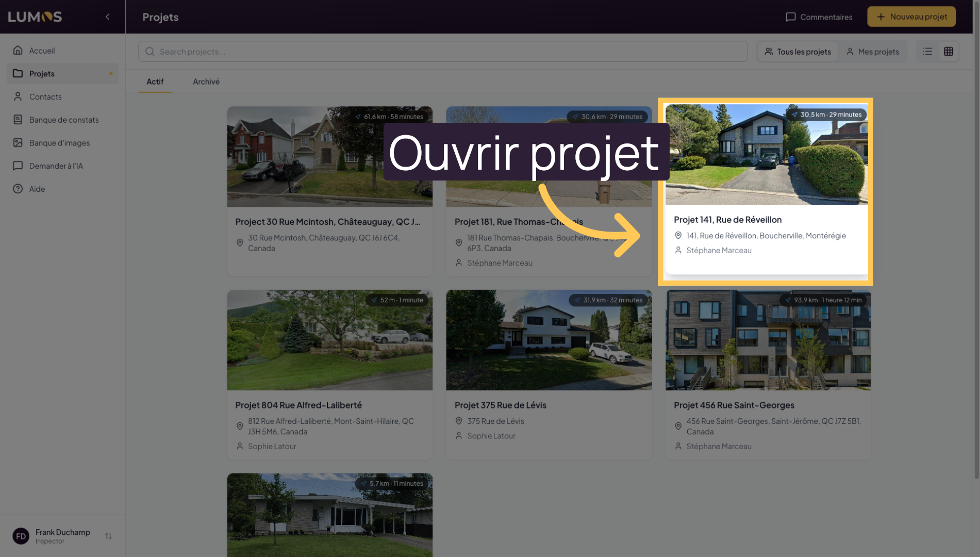The width and height of the screenshot is (980, 557).
Task: Click address 456 Rue Saint-Georges, Saint-Jérôme
Action: 774,427
